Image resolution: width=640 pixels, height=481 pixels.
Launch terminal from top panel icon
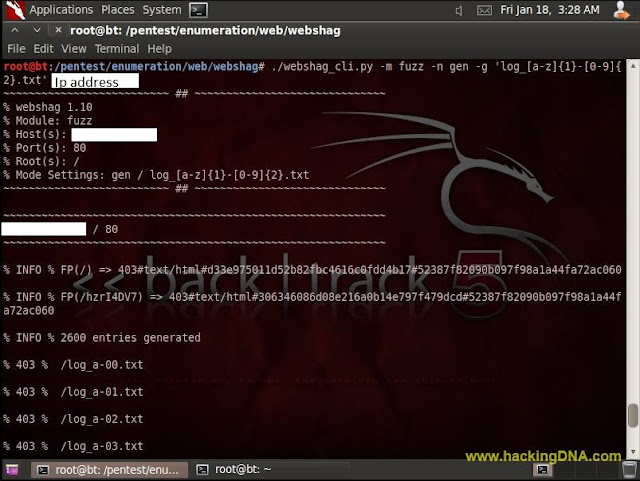(x=198, y=10)
